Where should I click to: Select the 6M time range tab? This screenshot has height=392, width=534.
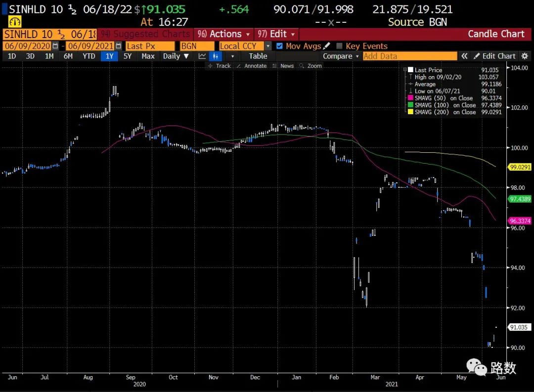pos(68,56)
